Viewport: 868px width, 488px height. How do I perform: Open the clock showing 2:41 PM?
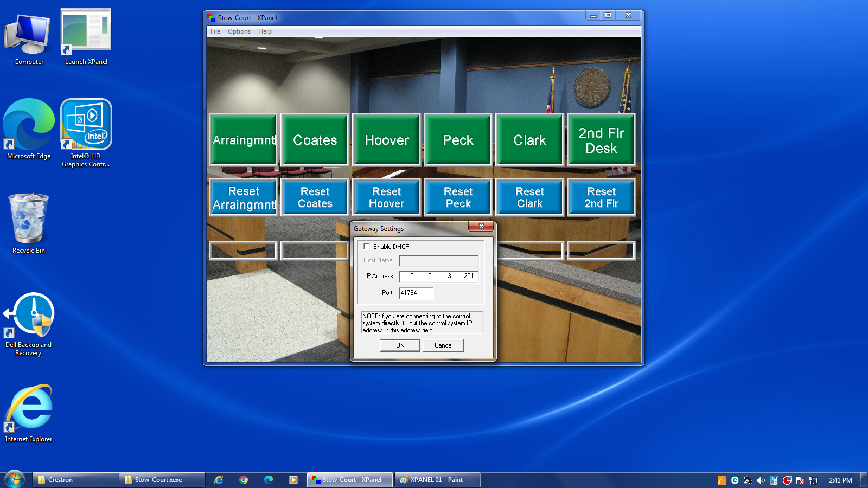(840, 480)
